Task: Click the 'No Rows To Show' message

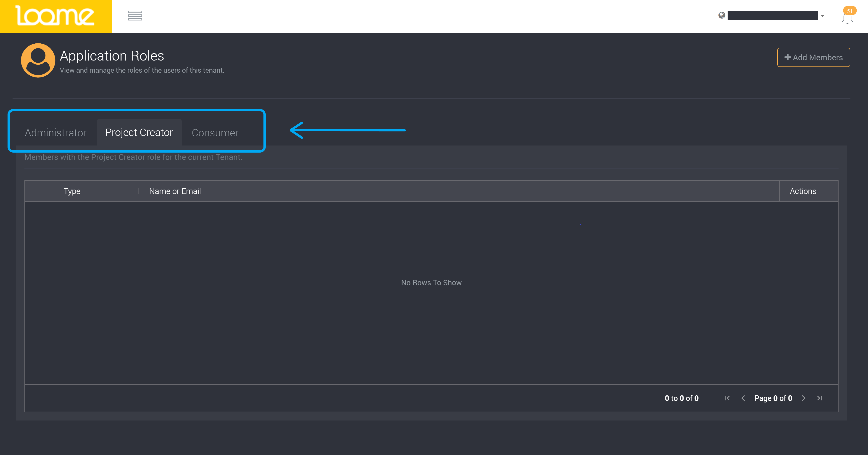Action: click(x=431, y=283)
